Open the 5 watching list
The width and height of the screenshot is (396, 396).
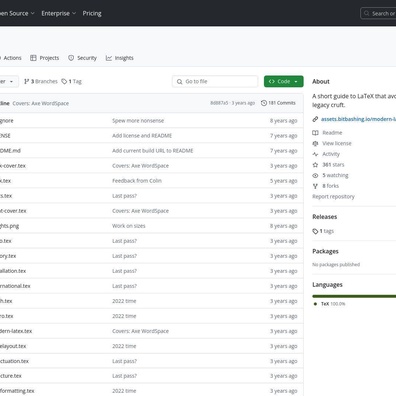pos(335,175)
